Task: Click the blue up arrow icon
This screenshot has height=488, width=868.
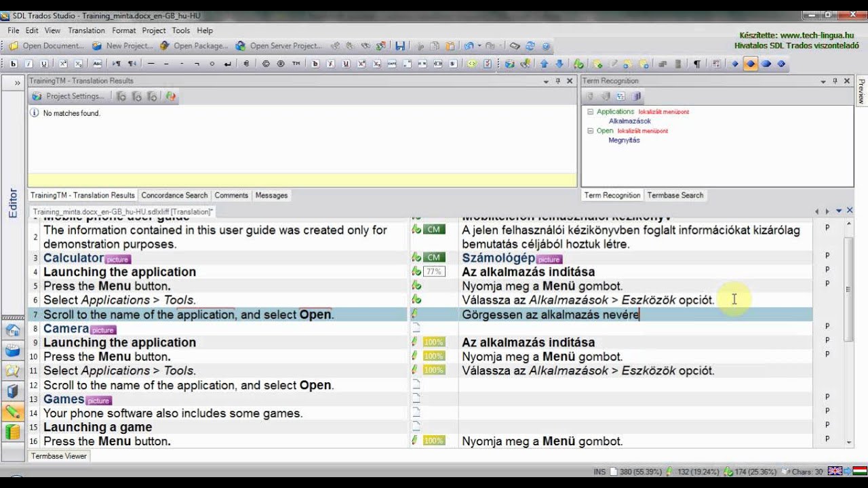Action: pyautogui.click(x=544, y=64)
